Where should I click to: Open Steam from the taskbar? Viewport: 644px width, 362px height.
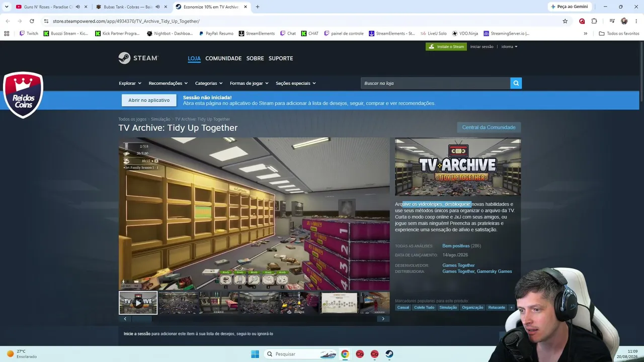pyautogui.click(x=389, y=354)
